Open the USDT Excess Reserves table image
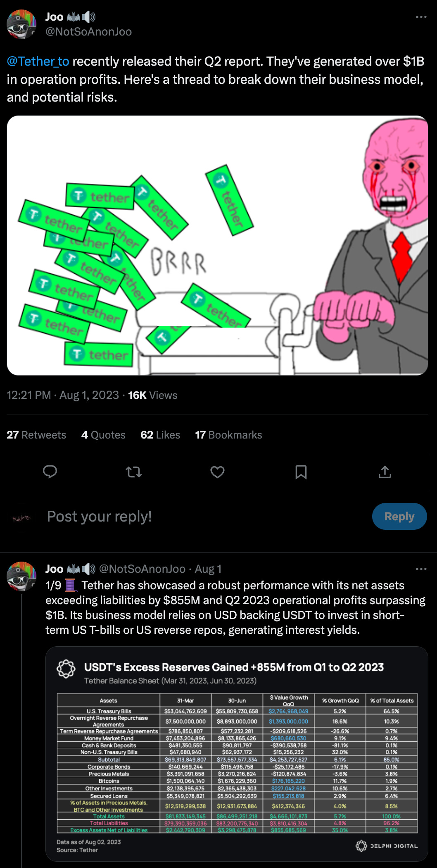The height and width of the screenshot is (868, 437). 237,754
